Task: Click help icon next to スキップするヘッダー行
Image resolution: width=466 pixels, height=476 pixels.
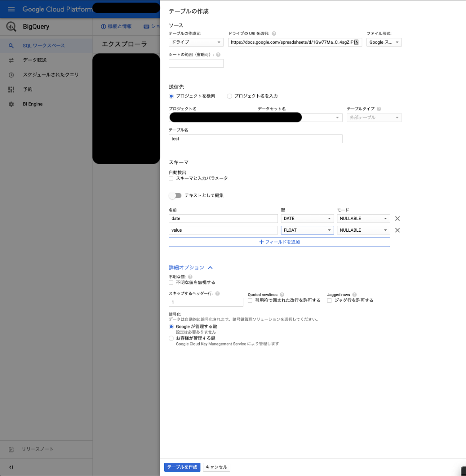Action: (218, 294)
